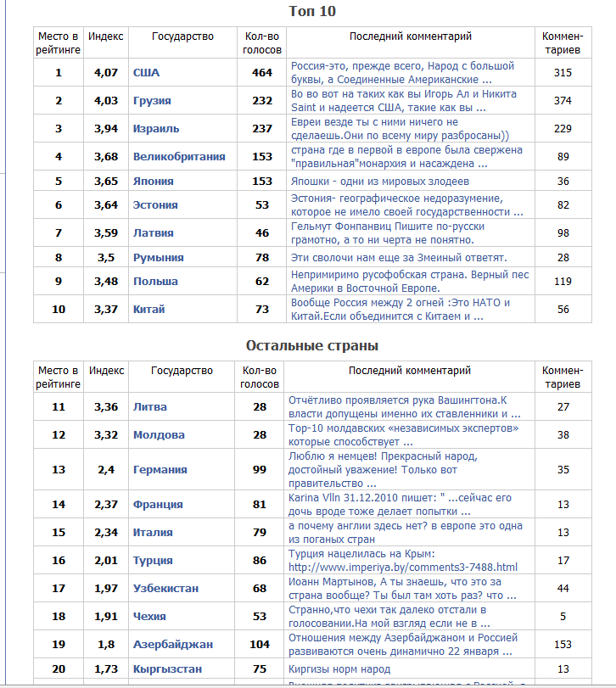Click the Азербайджан comment count 153
This screenshot has width=616, height=688.
(x=563, y=645)
